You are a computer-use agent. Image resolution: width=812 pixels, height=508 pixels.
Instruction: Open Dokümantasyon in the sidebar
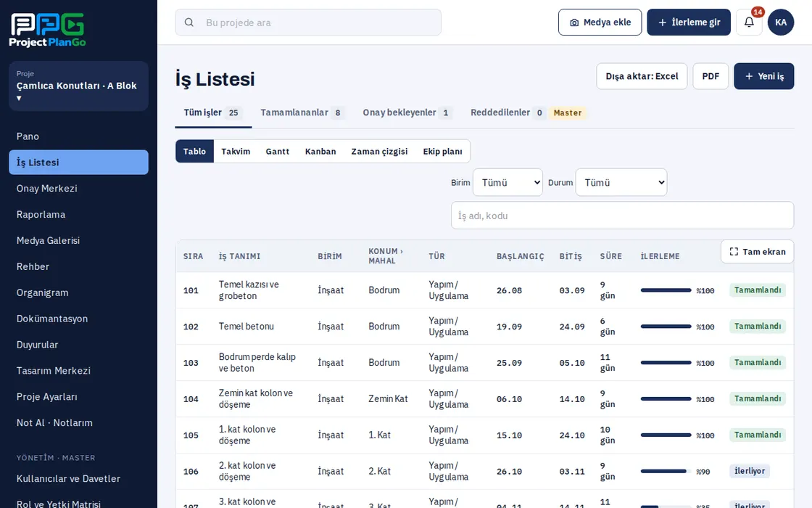[79, 319]
